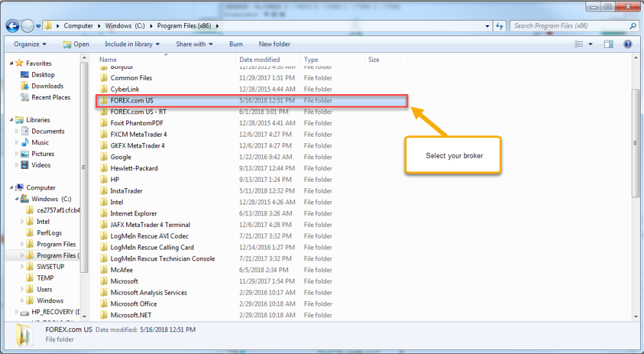The image size is (644, 354).
Task: Click the Microsoft Office folder icon
Action: pos(104,304)
